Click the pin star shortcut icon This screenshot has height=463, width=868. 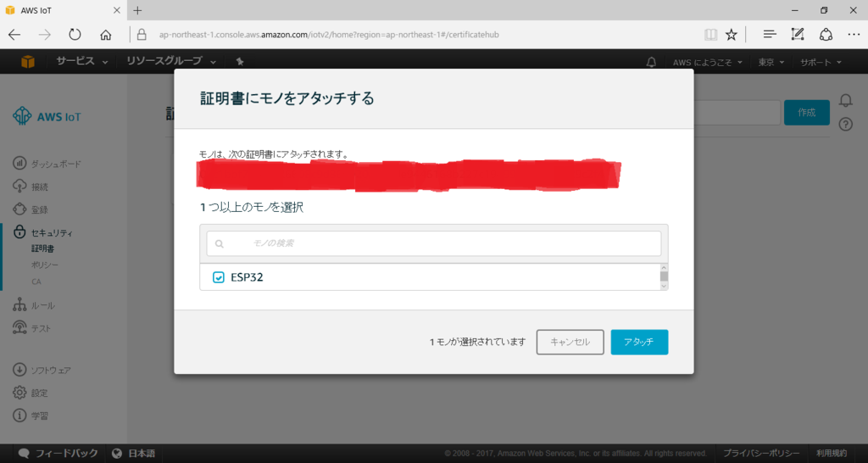point(240,61)
